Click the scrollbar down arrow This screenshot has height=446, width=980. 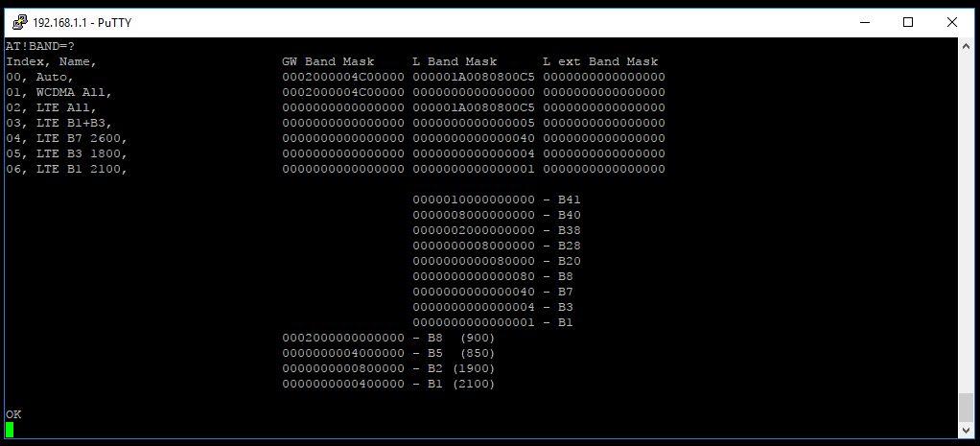(966, 431)
